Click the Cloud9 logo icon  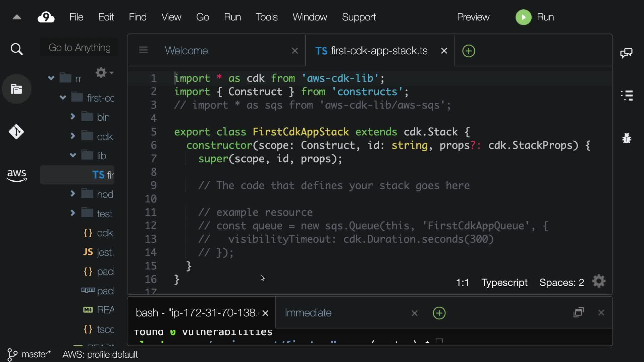[46, 17]
